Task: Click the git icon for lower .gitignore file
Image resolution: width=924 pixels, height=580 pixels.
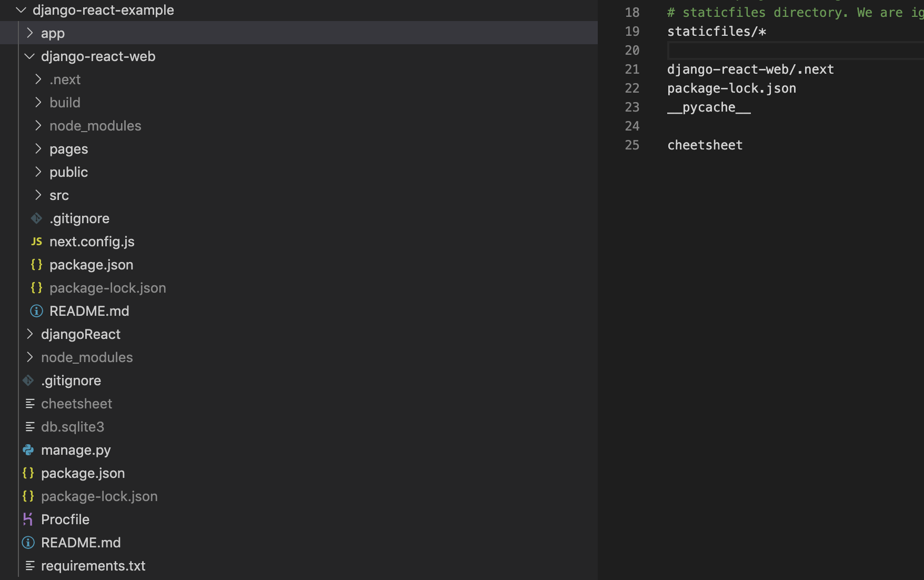Action: (28, 380)
